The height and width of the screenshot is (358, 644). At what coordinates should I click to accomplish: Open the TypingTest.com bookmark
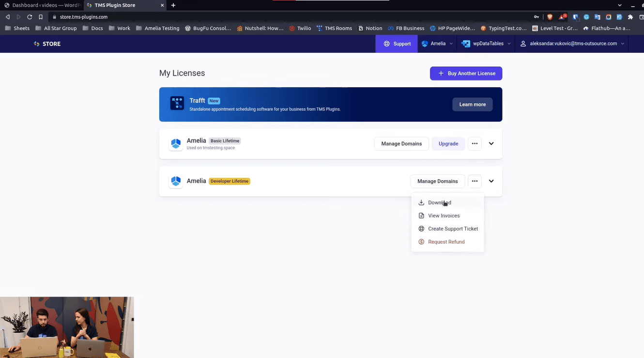[x=503, y=28]
